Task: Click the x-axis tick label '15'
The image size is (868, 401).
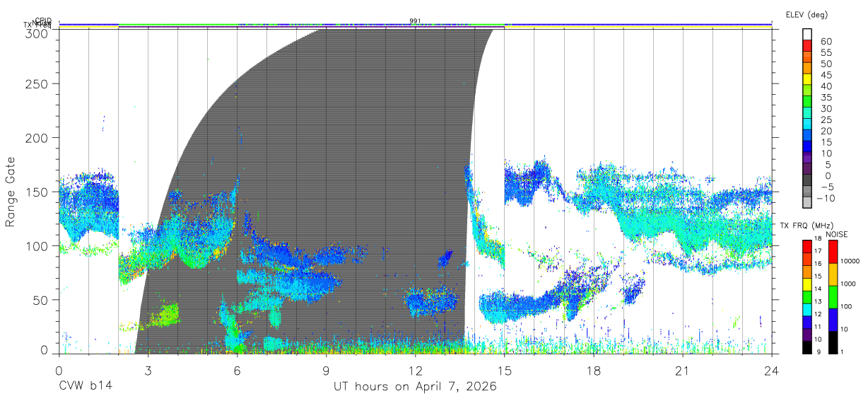Action: 504,371
